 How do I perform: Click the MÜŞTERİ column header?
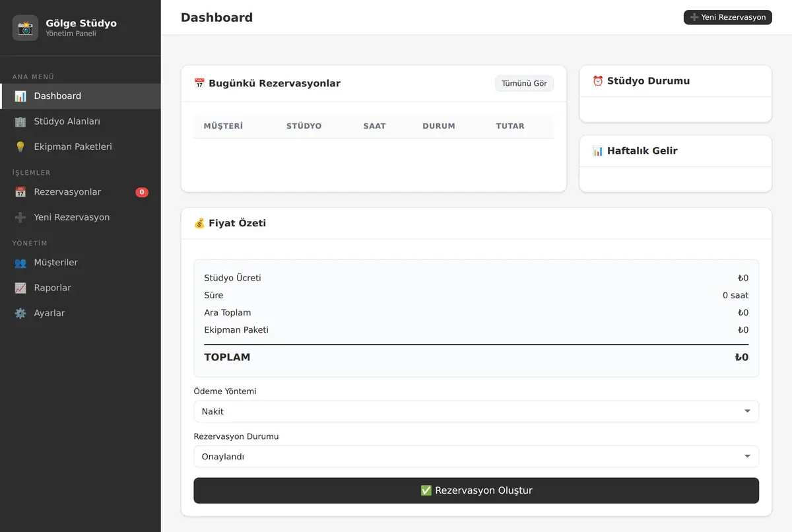(223, 126)
